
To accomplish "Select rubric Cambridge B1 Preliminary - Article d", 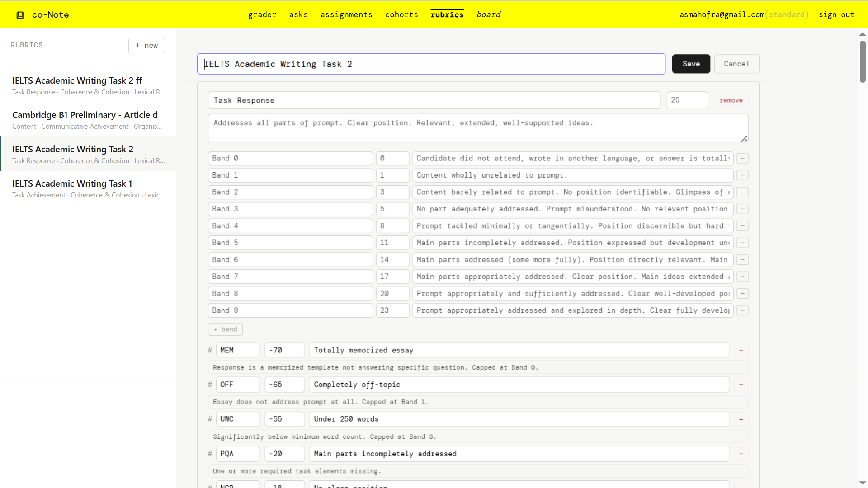I will pos(88,120).
